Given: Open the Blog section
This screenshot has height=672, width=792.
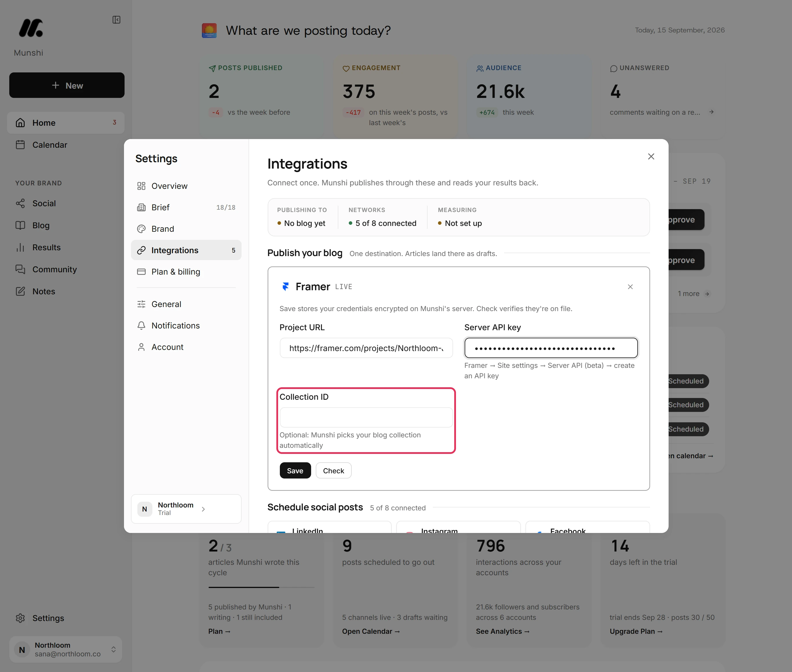Looking at the screenshot, I should pos(65,226).
